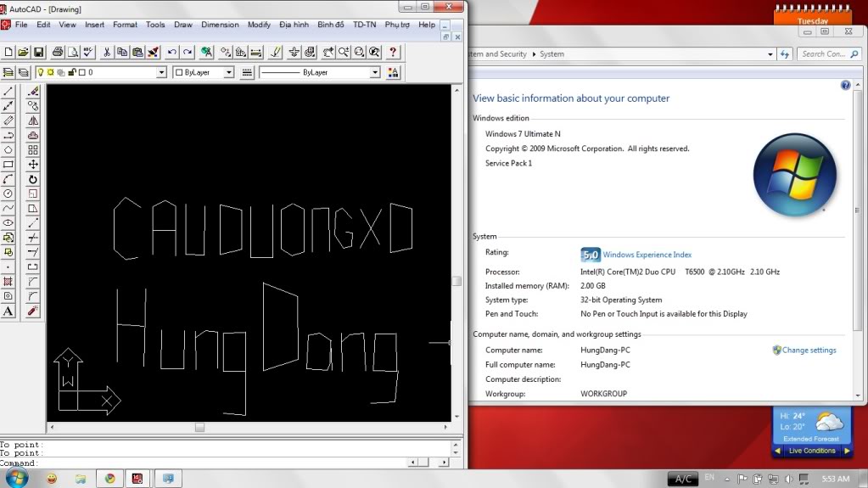Select the Array modify tool
868x488 pixels.
33,150
